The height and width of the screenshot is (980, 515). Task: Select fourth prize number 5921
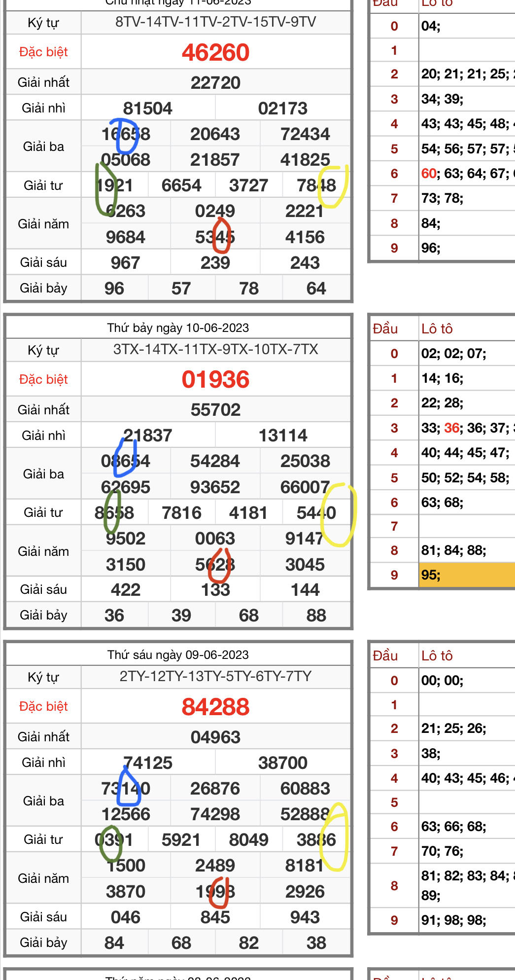point(181,839)
